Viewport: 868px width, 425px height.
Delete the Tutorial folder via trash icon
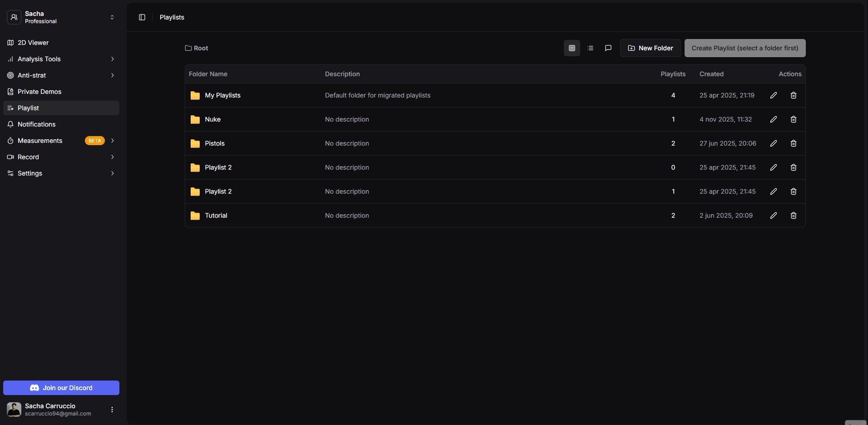pos(793,215)
